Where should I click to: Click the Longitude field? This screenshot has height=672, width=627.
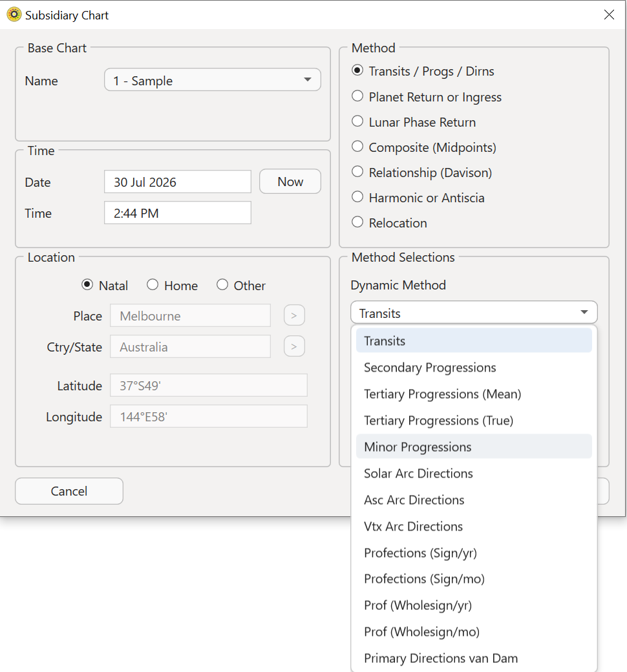(208, 416)
